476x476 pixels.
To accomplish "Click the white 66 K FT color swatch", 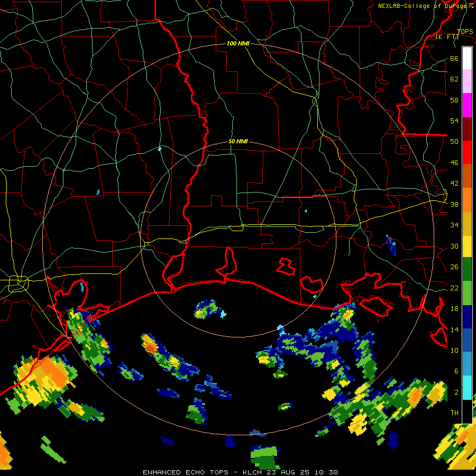I will click(467, 58).
